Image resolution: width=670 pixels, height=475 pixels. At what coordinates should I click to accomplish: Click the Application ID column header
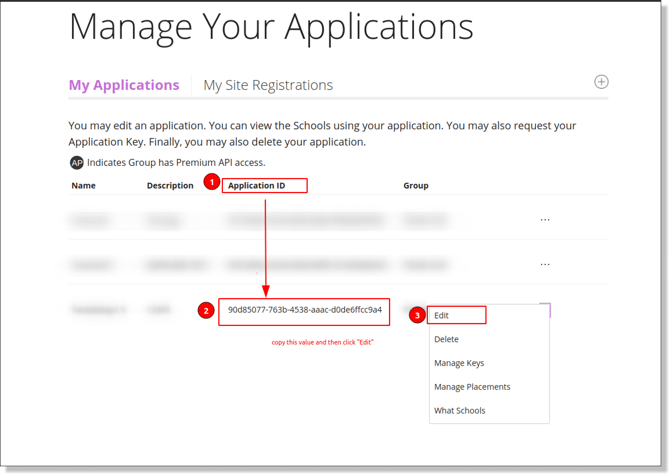256,185
